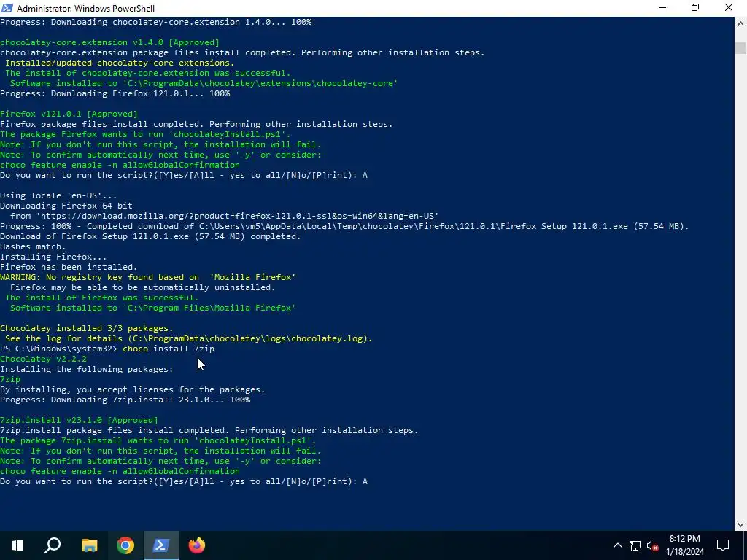Screen dimensions: 747x560
Task: Open File Explorer from taskbar
Action: coord(89,545)
